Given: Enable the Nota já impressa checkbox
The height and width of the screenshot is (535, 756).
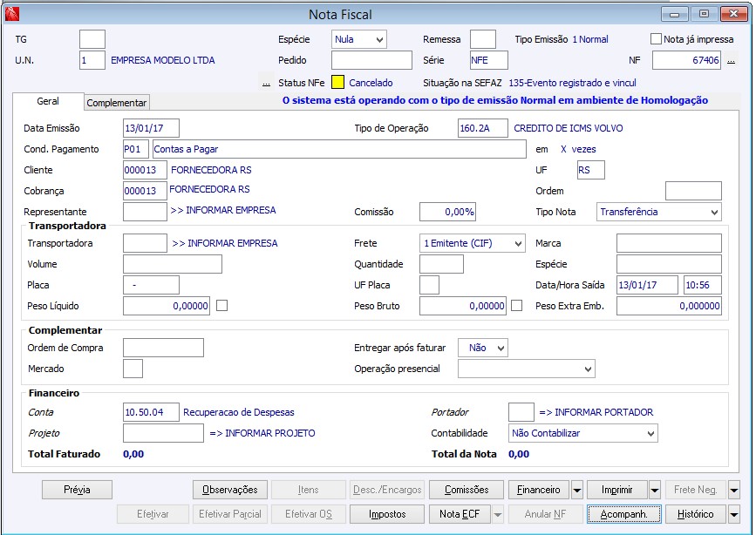Looking at the screenshot, I should [657, 39].
